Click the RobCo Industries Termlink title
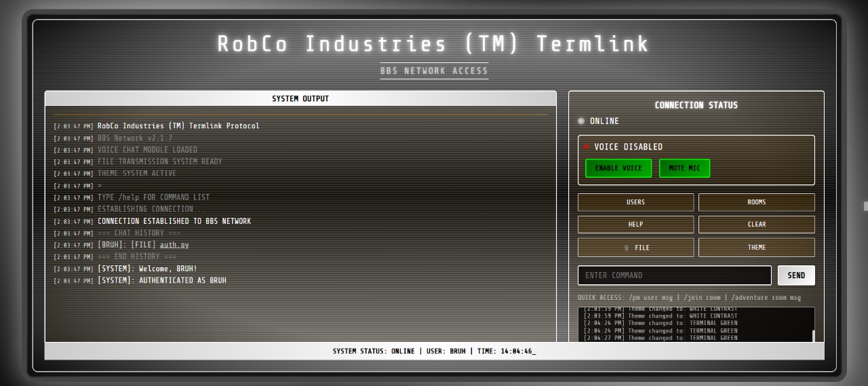Image resolution: width=868 pixels, height=386 pixels. tap(434, 44)
